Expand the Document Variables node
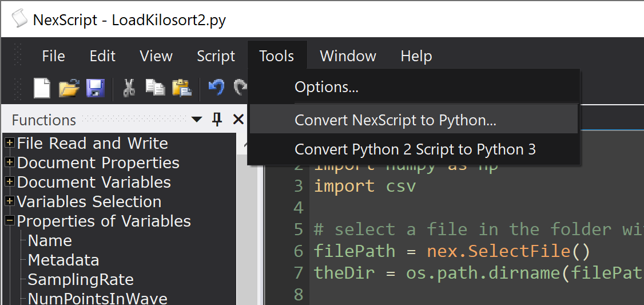 point(10,182)
